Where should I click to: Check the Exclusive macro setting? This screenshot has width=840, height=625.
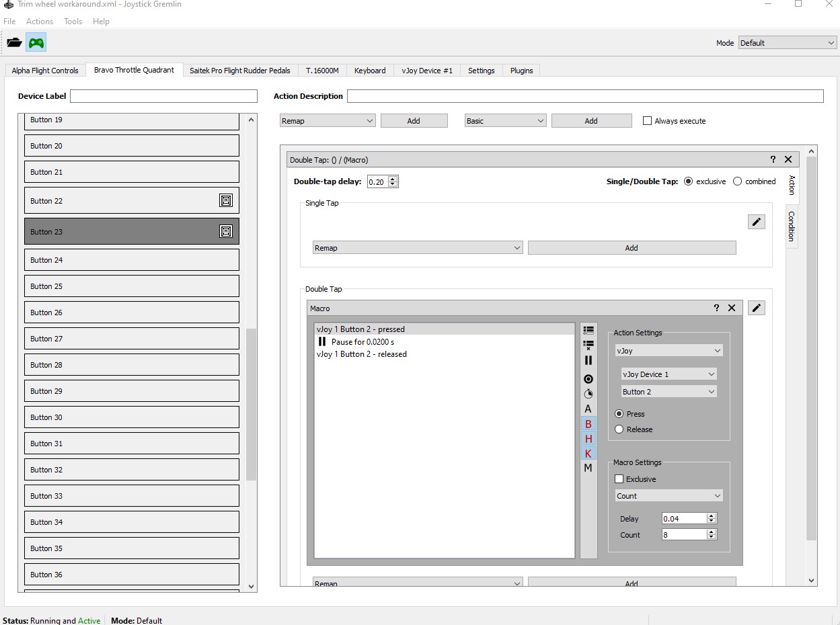(x=619, y=479)
